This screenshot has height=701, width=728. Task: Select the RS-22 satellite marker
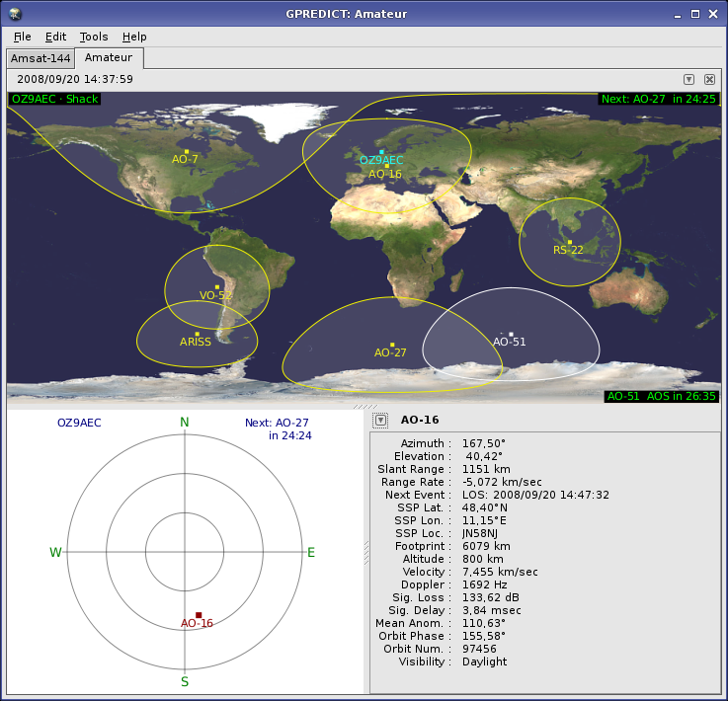pyautogui.click(x=570, y=242)
